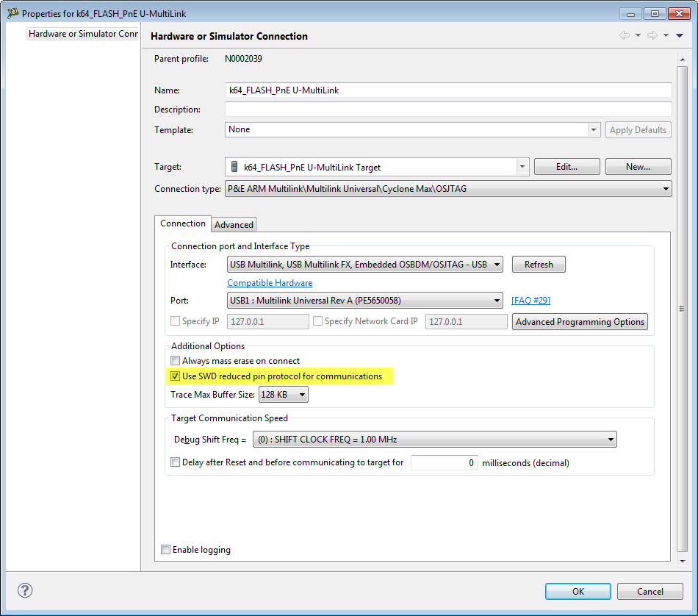Check Delay after Reset option
Screen dimensions: 698x616
pos(176,462)
